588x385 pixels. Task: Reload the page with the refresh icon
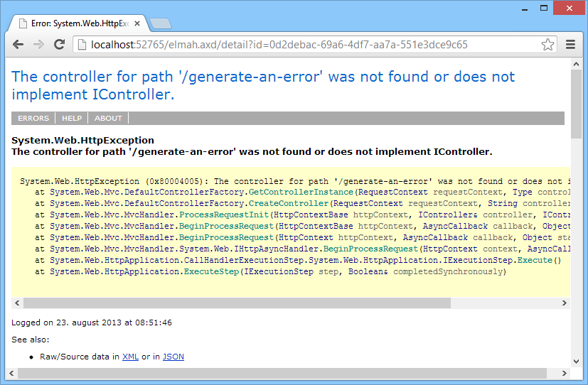point(59,45)
